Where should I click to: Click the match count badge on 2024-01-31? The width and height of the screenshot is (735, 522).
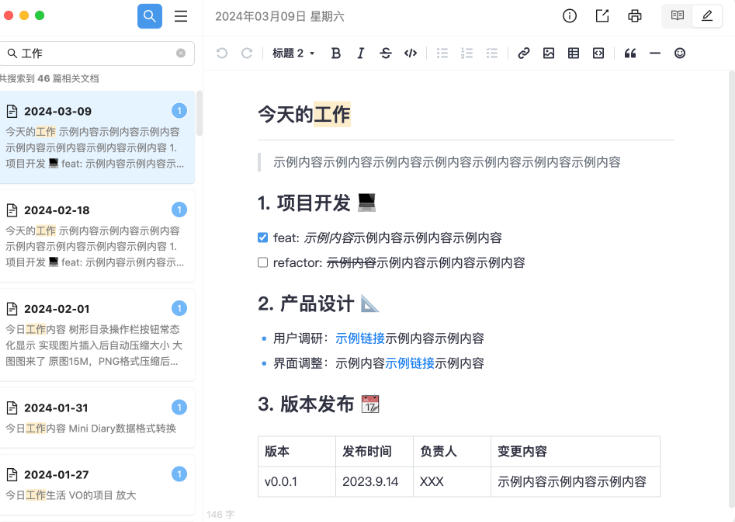pos(179,407)
